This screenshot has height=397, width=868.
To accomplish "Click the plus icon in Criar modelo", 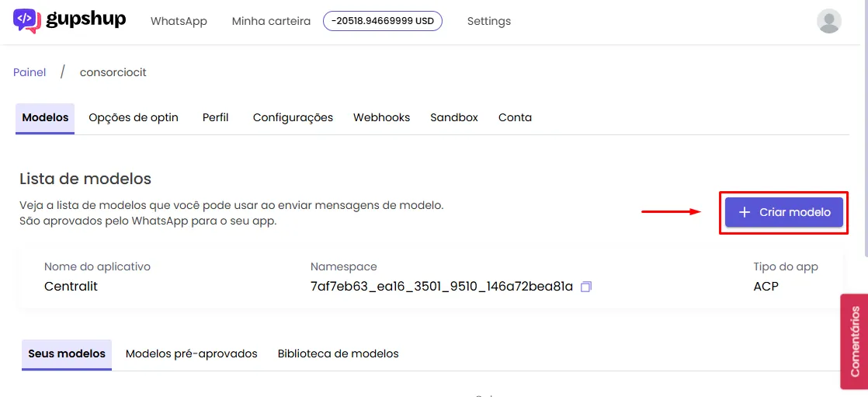I will (x=745, y=212).
